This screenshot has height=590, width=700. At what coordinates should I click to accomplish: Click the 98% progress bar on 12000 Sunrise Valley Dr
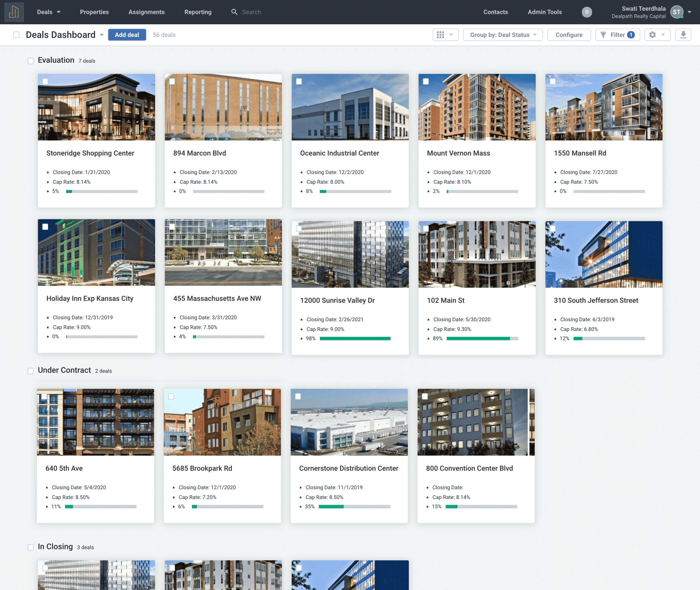(355, 338)
